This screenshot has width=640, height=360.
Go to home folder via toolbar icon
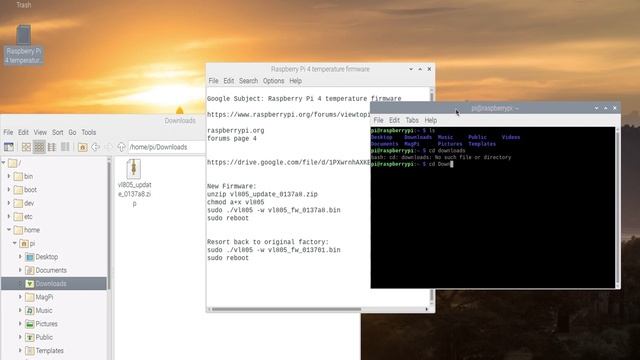[82, 147]
